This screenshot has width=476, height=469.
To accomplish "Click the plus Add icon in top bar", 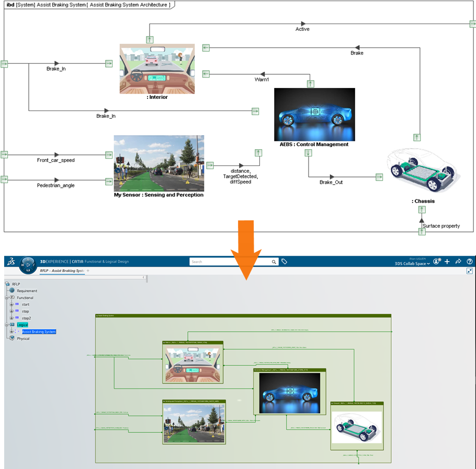I will click(447, 262).
